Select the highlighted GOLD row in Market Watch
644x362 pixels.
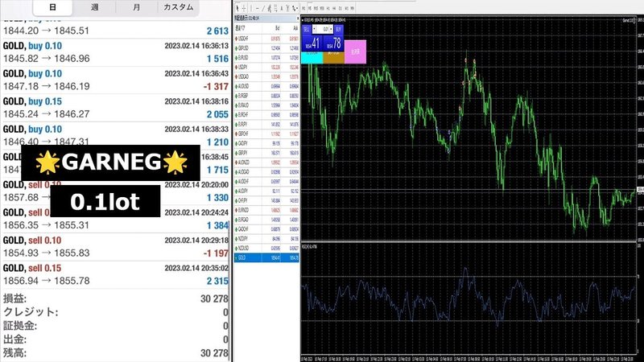click(x=266, y=257)
